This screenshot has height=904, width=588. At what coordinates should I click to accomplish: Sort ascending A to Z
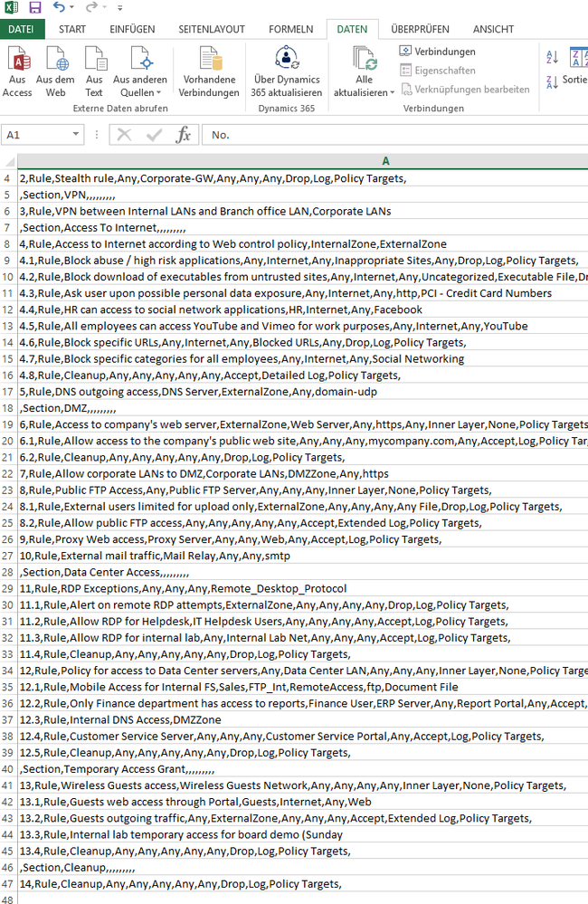click(552, 56)
